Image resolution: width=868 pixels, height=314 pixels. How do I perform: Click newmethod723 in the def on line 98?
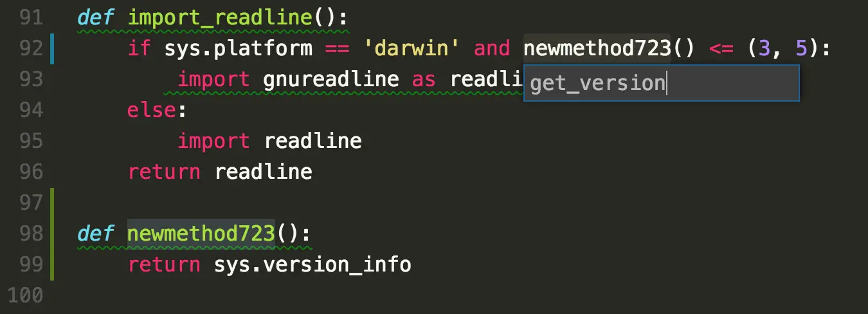[x=201, y=234]
